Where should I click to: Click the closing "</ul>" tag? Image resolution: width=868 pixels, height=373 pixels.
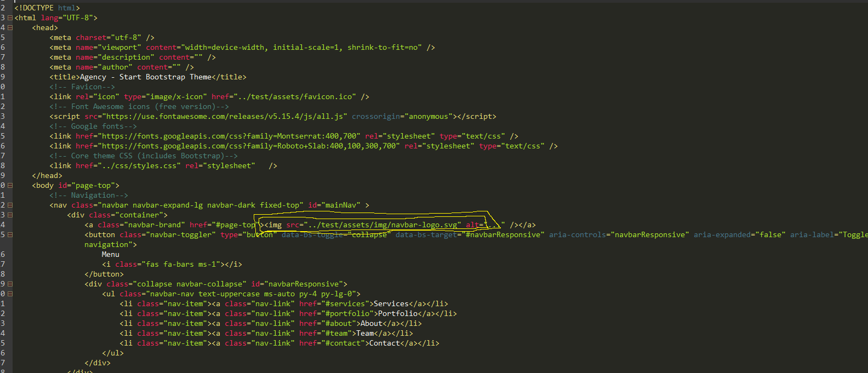click(x=113, y=353)
